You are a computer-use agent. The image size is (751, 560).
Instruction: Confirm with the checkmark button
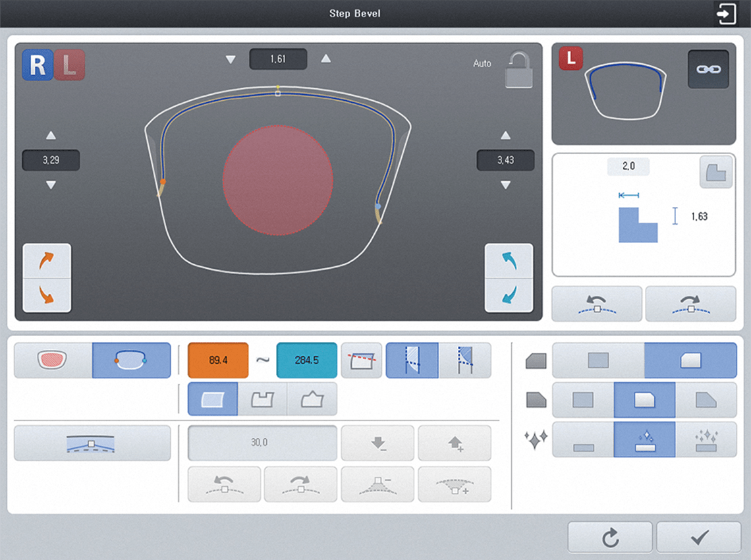[699, 538]
